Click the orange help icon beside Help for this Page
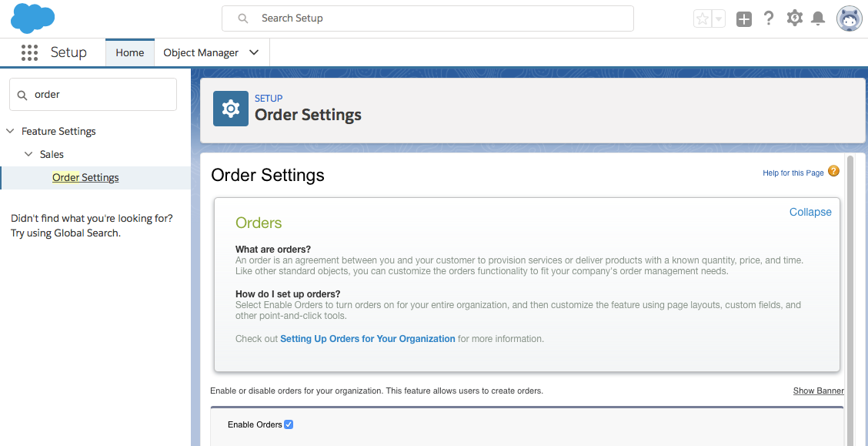This screenshot has width=868, height=446. tap(833, 172)
